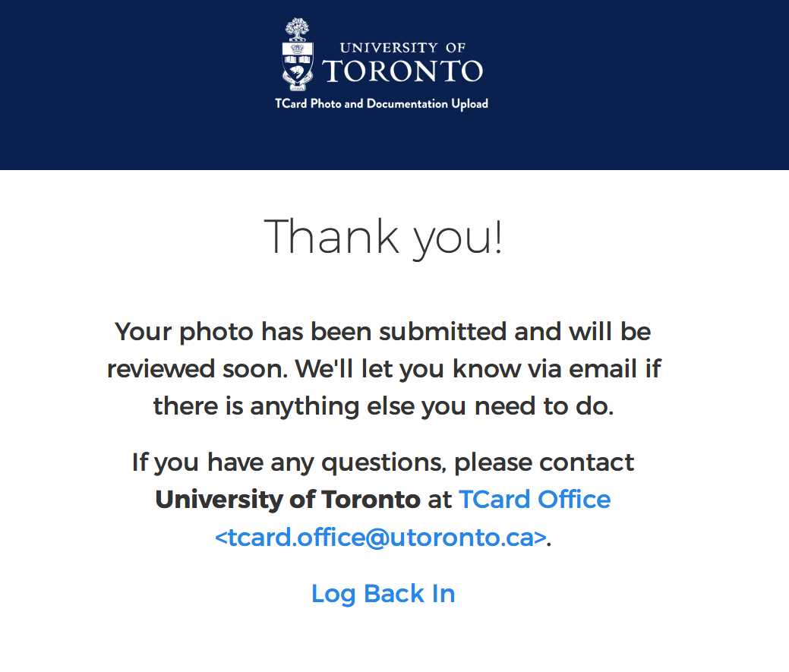Image resolution: width=789 pixels, height=672 pixels.
Task: Click the large TORONTO wordmark
Action: pyautogui.click(x=402, y=71)
